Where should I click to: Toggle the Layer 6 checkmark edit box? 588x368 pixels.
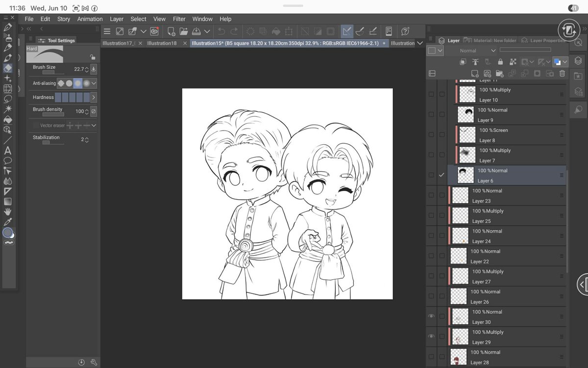tap(442, 175)
